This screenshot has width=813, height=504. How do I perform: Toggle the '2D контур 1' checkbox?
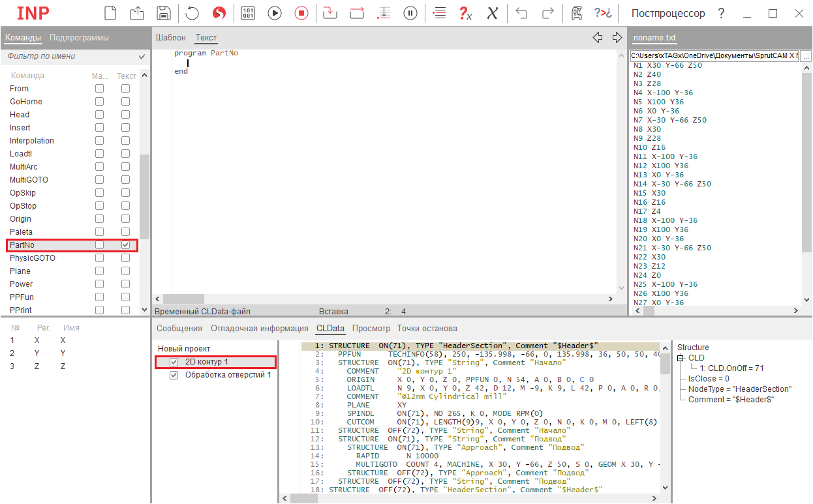[x=174, y=362]
